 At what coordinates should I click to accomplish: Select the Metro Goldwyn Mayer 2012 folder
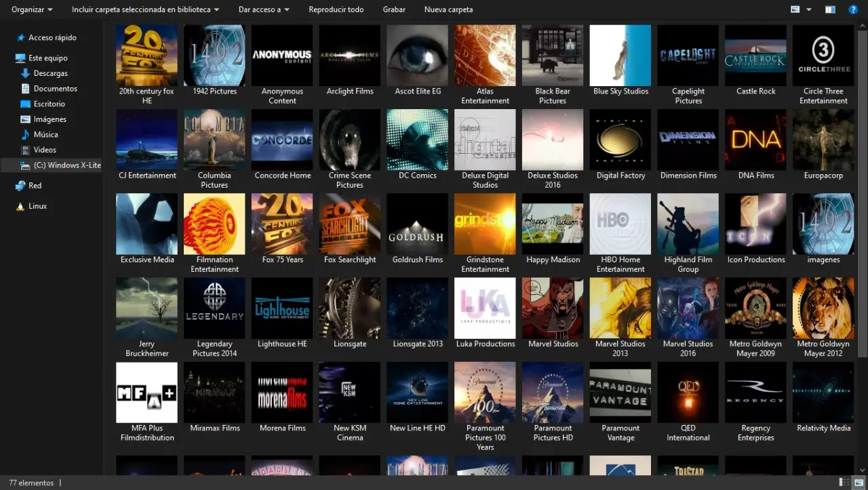[823, 317]
